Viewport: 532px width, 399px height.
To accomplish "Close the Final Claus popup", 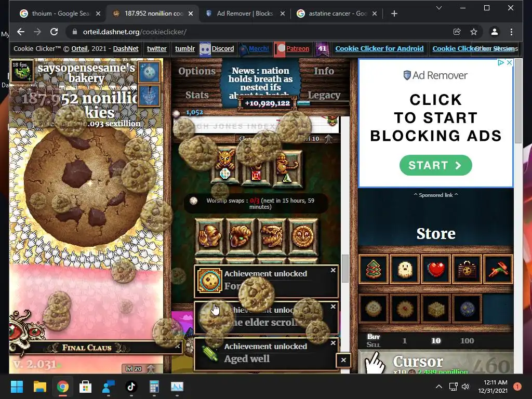I will (x=177, y=346).
